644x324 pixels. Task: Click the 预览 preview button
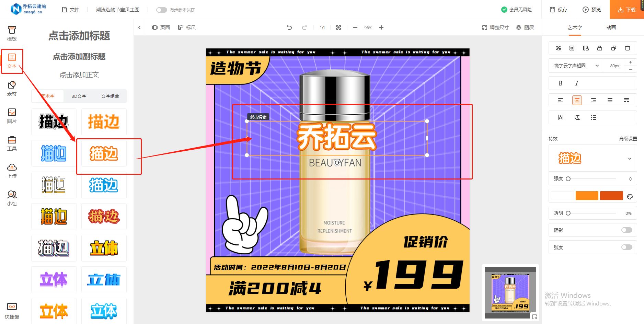click(x=591, y=9)
